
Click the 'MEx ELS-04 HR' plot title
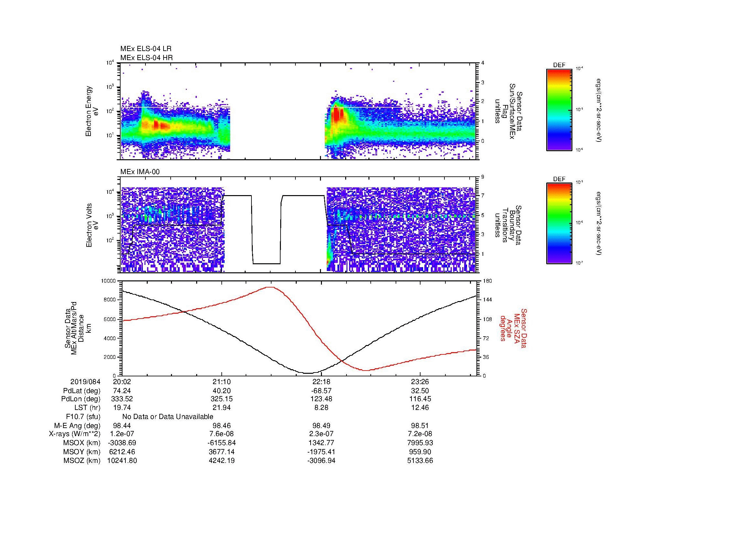pyautogui.click(x=146, y=58)
